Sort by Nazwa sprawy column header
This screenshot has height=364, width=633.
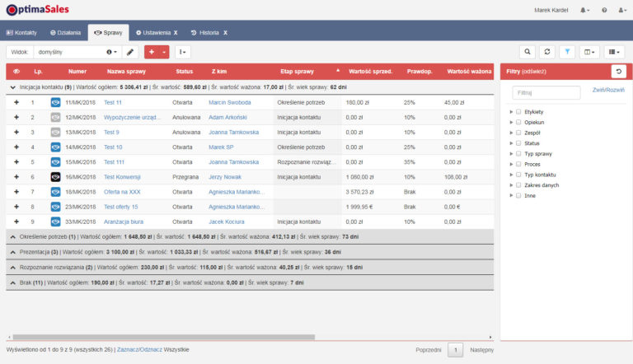click(x=126, y=72)
